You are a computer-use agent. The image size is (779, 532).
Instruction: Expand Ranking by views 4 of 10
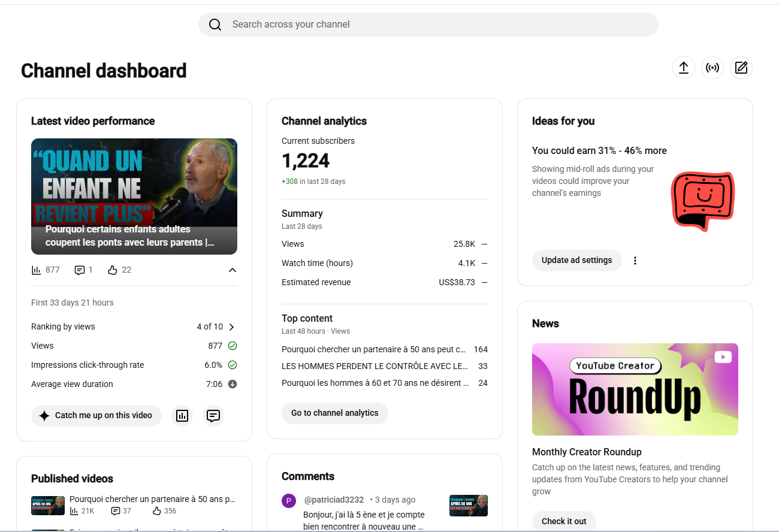point(232,327)
